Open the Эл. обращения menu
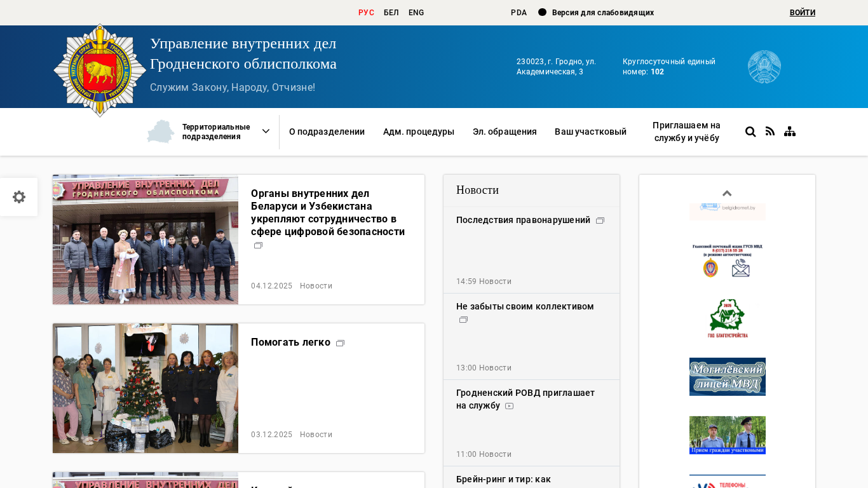The height and width of the screenshot is (488, 868). pos(505,132)
